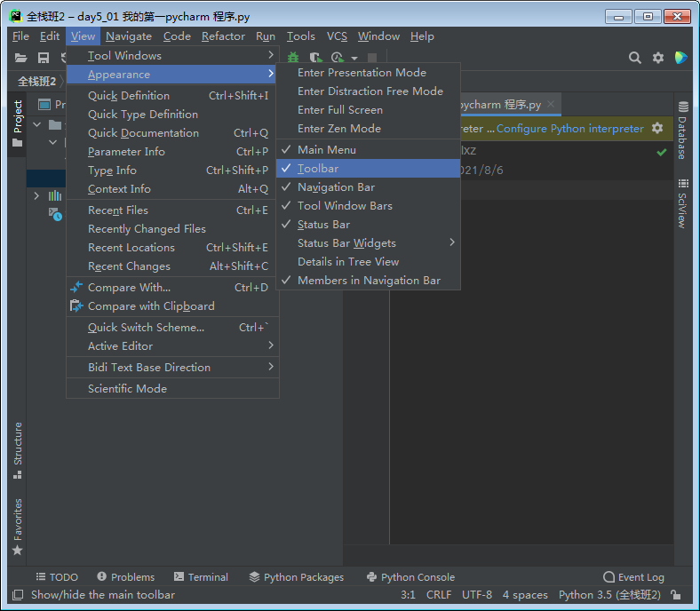
Task: Choose Quick Documentation entry
Action: pyautogui.click(x=172, y=133)
